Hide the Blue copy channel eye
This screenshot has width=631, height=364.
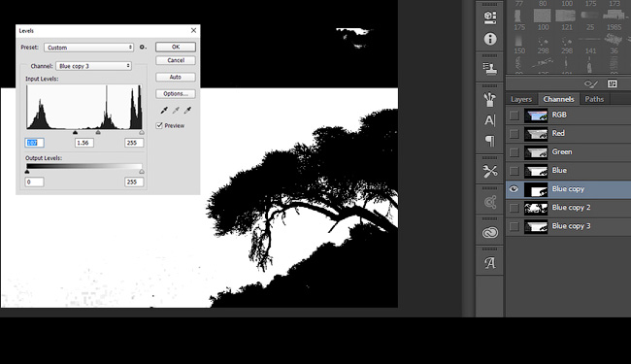(x=514, y=189)
